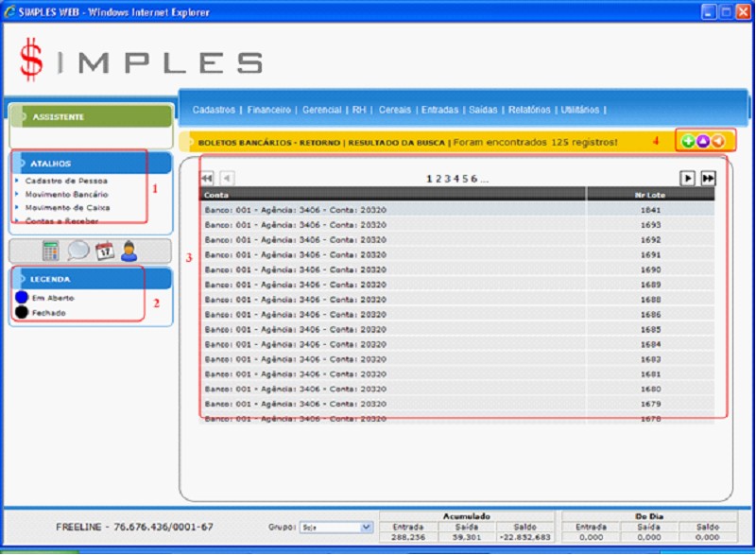Viewport: 756px width, 555px height.
Task: Go to results page 3
Action: click(x=447, y=179)
